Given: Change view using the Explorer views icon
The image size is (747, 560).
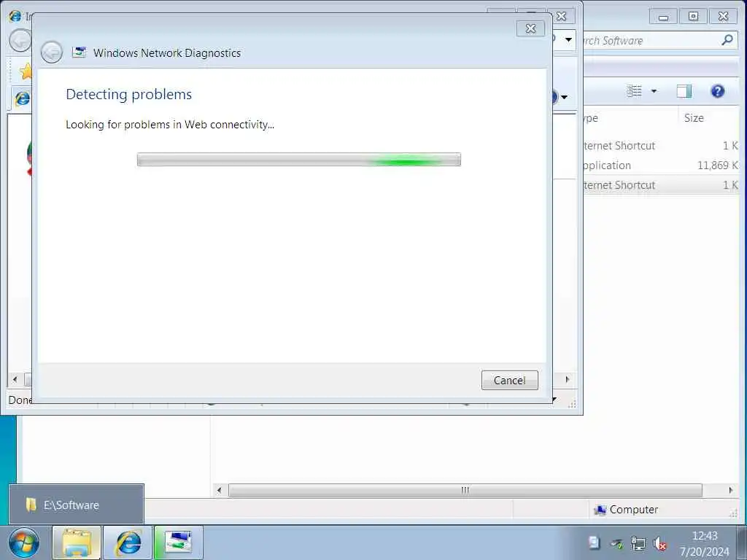Looking at the screenshot, I should (x=634, y=91).
